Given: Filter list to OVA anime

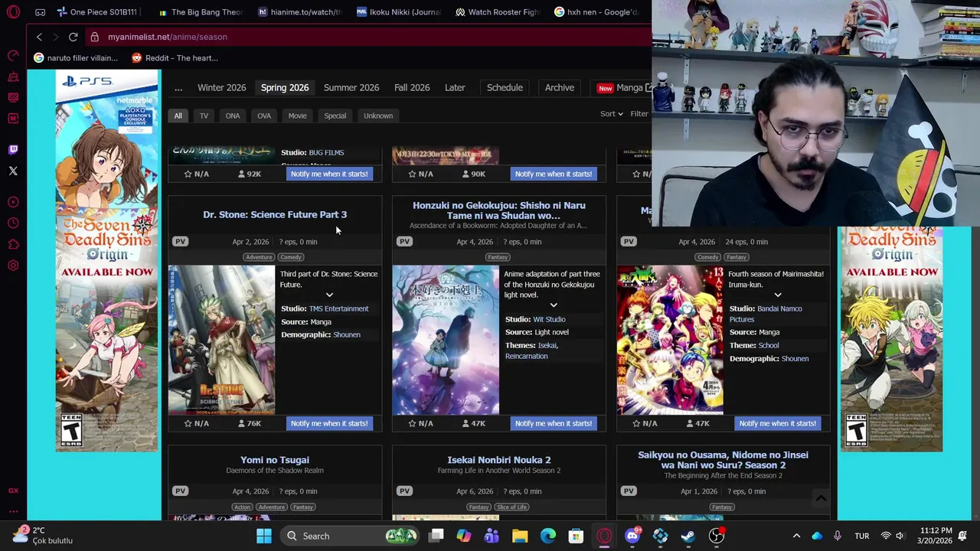Looking at the screenshot, I should point(264,116).
